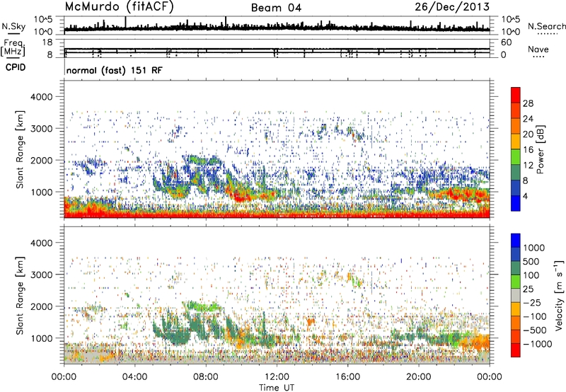Click "Slant Range [km]" label of power panel
The image size is (566, 392).
point(20,149)
